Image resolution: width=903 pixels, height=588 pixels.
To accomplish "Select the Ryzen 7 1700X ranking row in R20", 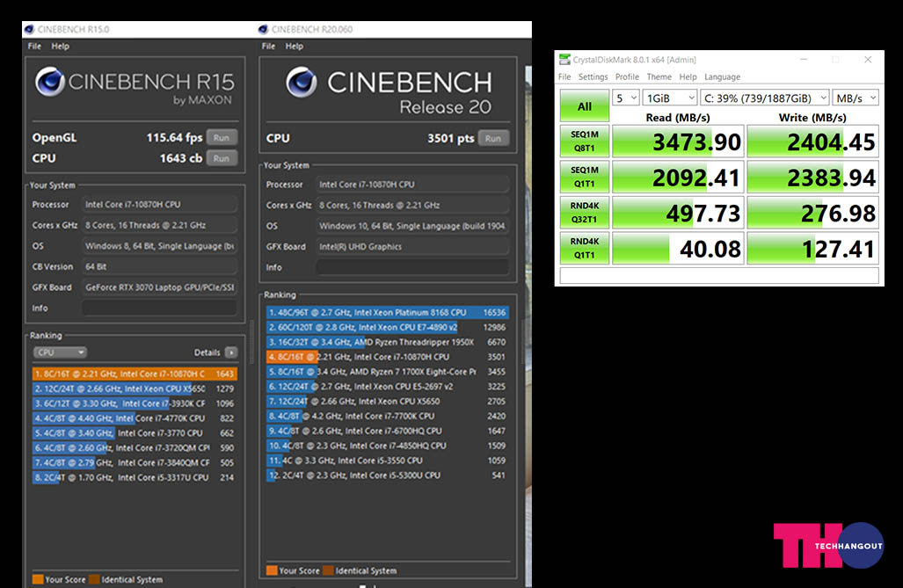I will [x=388, y=372].
